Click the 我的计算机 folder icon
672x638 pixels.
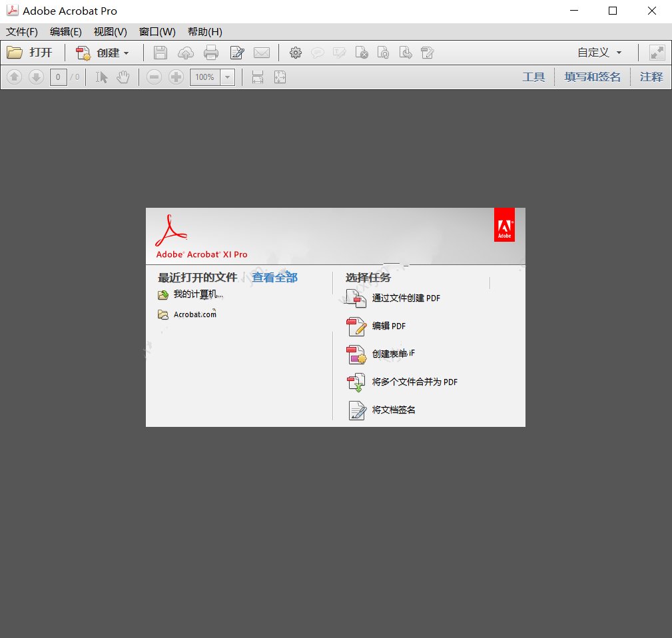click(x=163, y=295)
